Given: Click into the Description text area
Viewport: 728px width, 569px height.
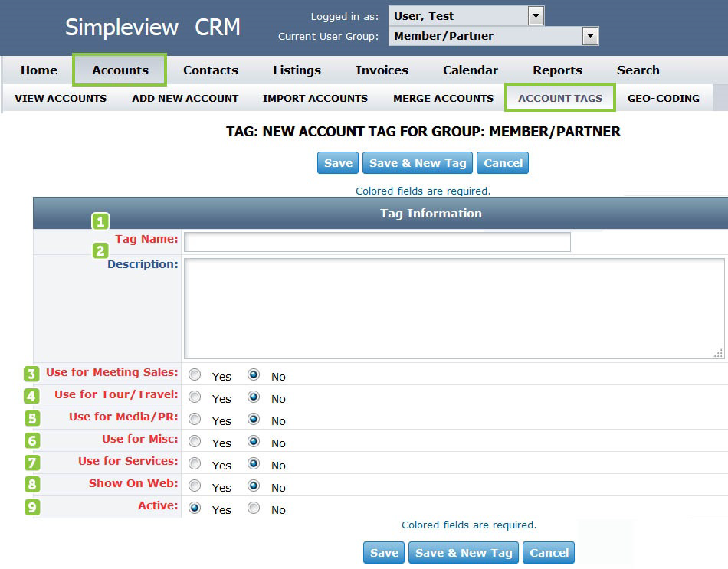Looking at the screenshot, I should [454, 309].
